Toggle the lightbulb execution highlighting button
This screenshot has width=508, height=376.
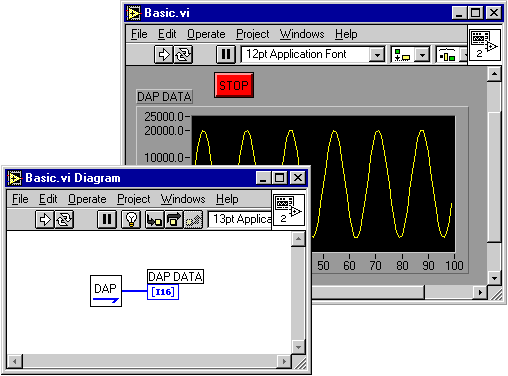131,220
